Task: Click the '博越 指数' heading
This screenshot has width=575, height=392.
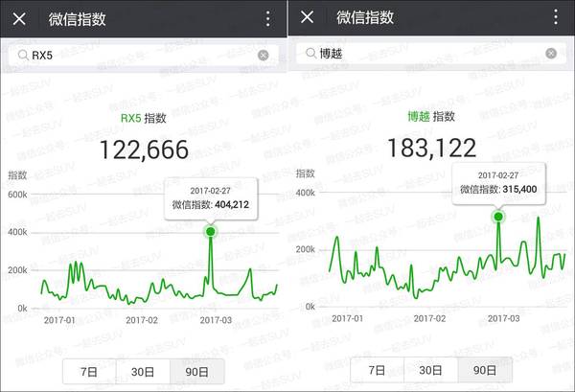Action: pyautogui.click(x=431, y=117)
